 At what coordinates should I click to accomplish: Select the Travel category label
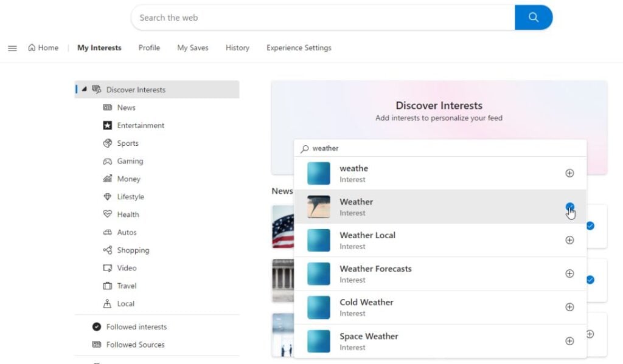[x=127, y=286]
